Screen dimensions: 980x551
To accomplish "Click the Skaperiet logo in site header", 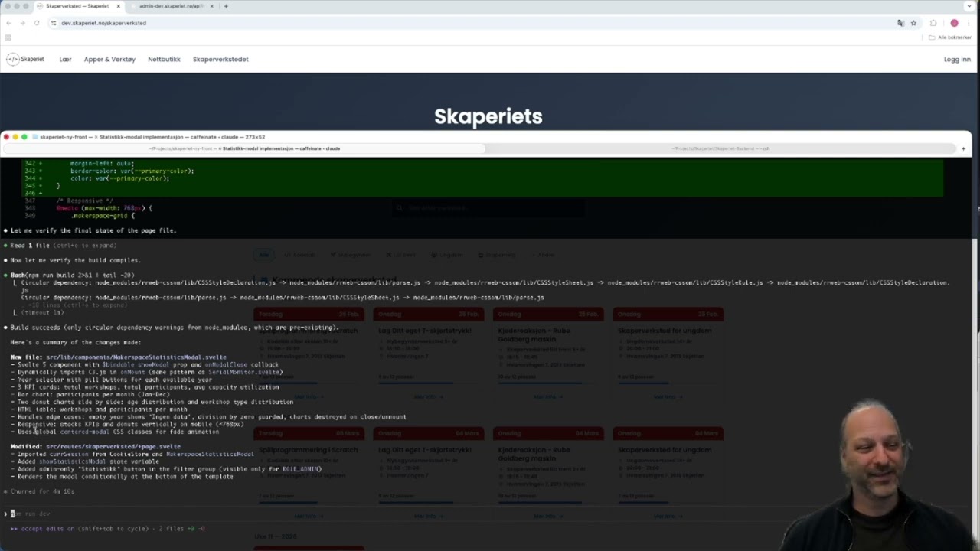I will coord(25,59).
